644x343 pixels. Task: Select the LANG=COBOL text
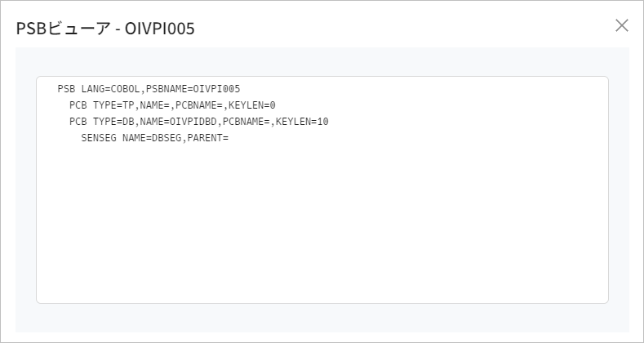tap(110, 88)
